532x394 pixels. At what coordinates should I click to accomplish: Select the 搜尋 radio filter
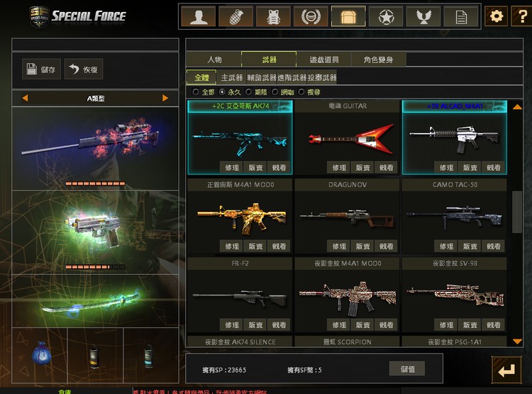pos(301,92)
